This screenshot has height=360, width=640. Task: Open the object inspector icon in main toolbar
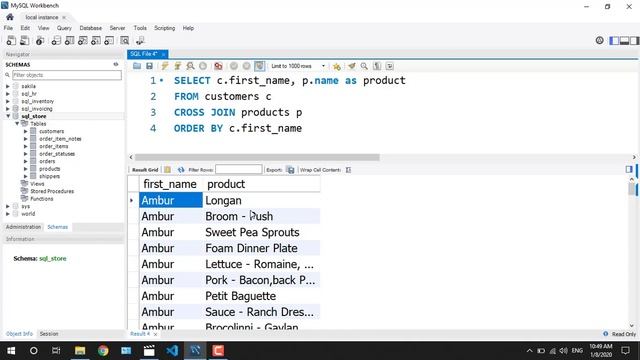(x=40, y=40)
